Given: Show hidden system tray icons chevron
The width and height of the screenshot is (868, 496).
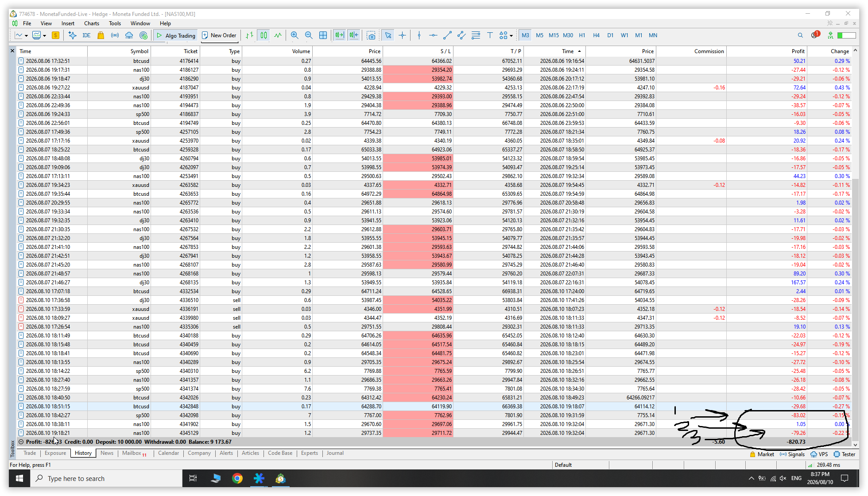Looking at the screenshot, I should (751, 478).
